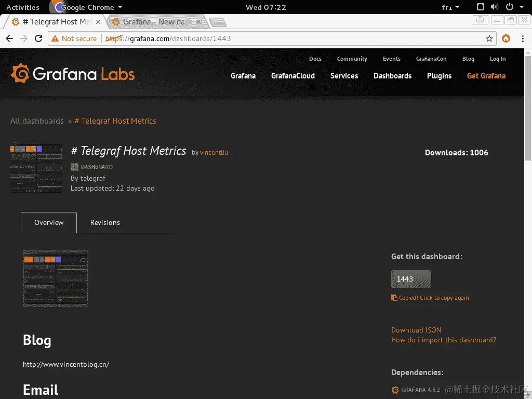
Task: Click the 1443 dashboard ID field
Action: [x=411, y=279]
